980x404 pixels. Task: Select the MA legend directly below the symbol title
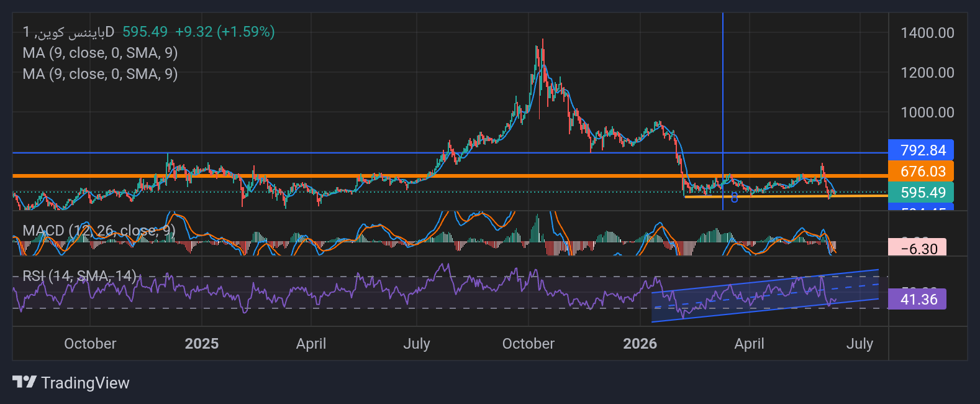[x=100, y=53]
